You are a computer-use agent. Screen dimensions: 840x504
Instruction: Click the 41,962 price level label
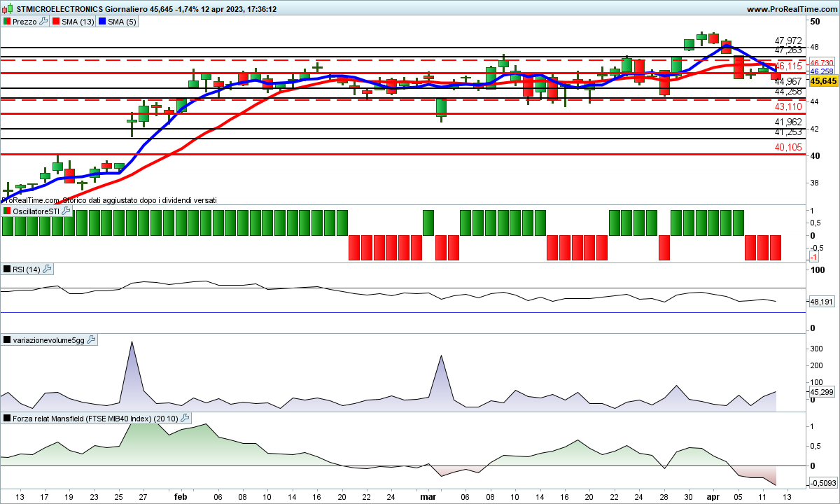[788, 122]
